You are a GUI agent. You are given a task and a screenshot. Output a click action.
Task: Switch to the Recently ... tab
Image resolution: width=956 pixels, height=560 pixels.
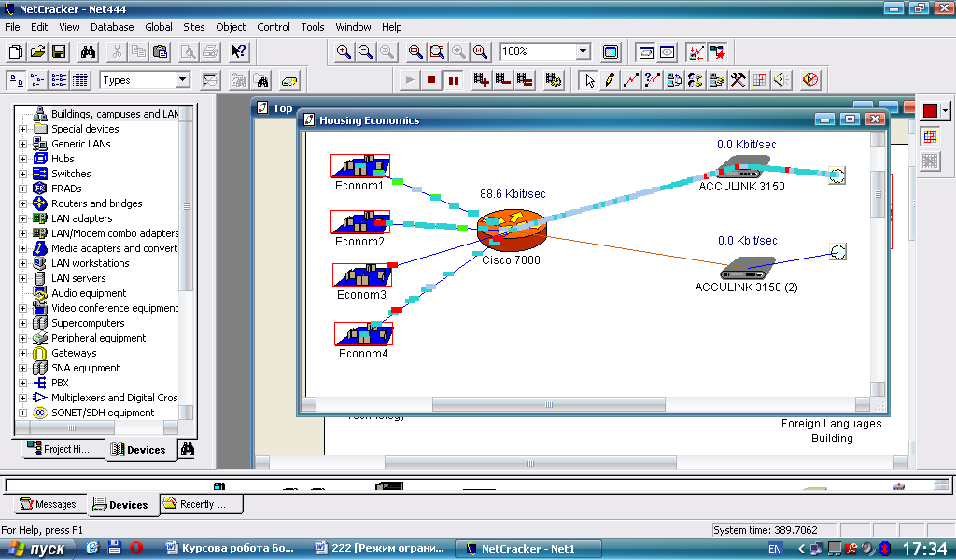(202, 504)
